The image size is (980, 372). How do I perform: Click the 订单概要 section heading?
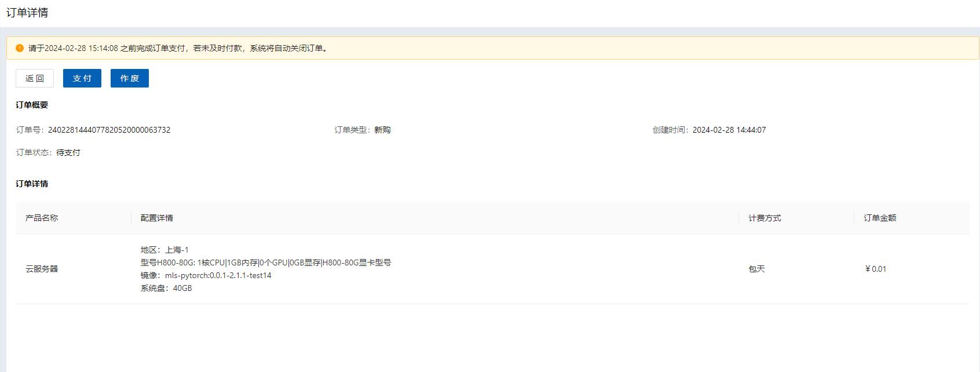(x=32, y=105)
